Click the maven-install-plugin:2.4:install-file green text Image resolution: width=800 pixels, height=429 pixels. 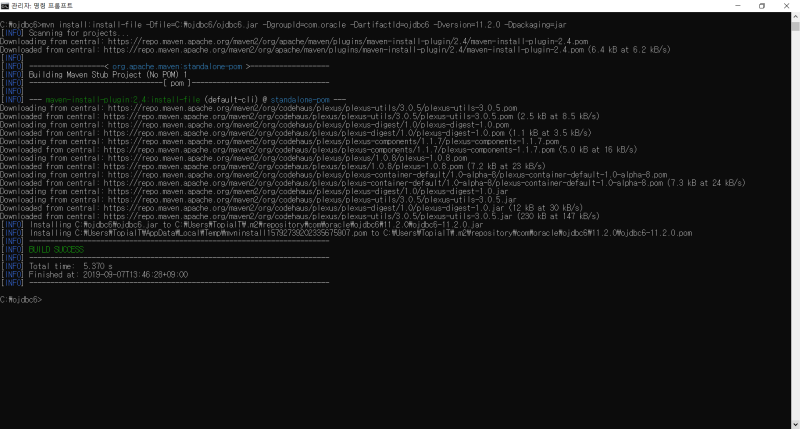(122, 99)
